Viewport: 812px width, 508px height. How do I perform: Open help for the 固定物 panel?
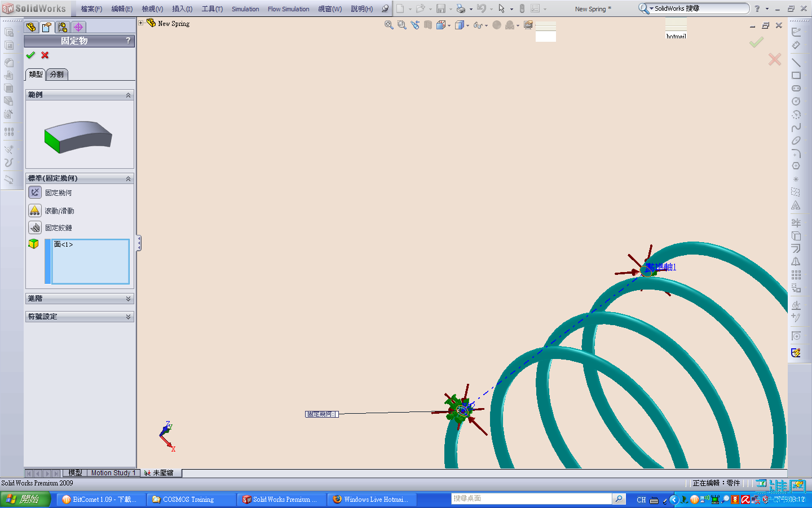(x=128, y=41)
